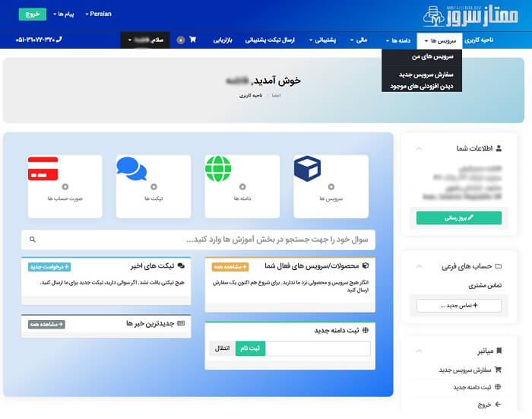Open the صورت حساب ها summary card
532x419 pixels.
[65, 186]
